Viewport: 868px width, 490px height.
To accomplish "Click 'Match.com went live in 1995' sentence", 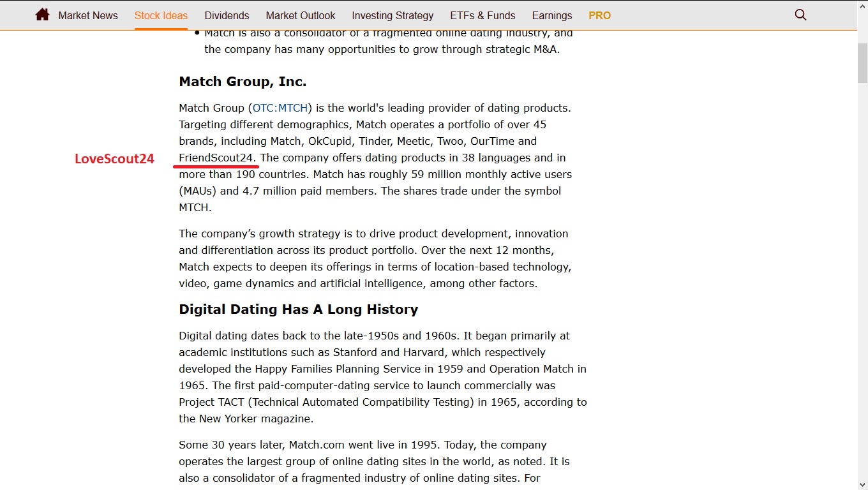I will [x=364, y=445].
